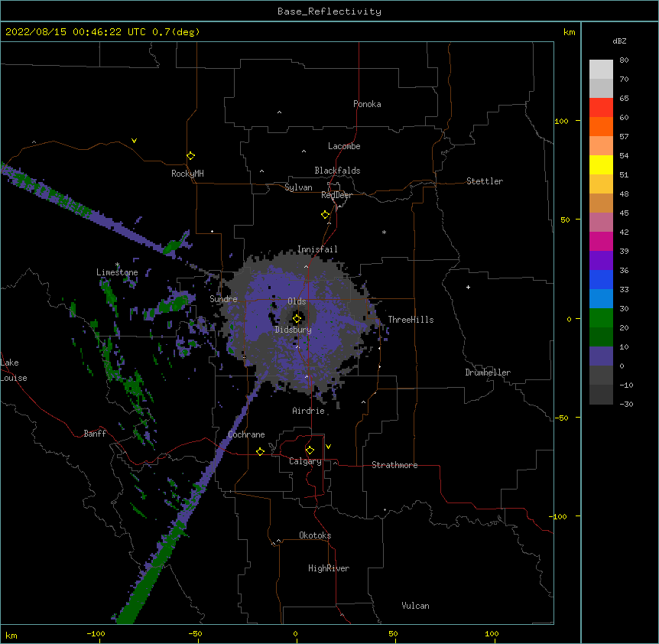Screen dimensions: 659x644
Task: Click the Sundre town label
Action: click(x=223, y=299)
